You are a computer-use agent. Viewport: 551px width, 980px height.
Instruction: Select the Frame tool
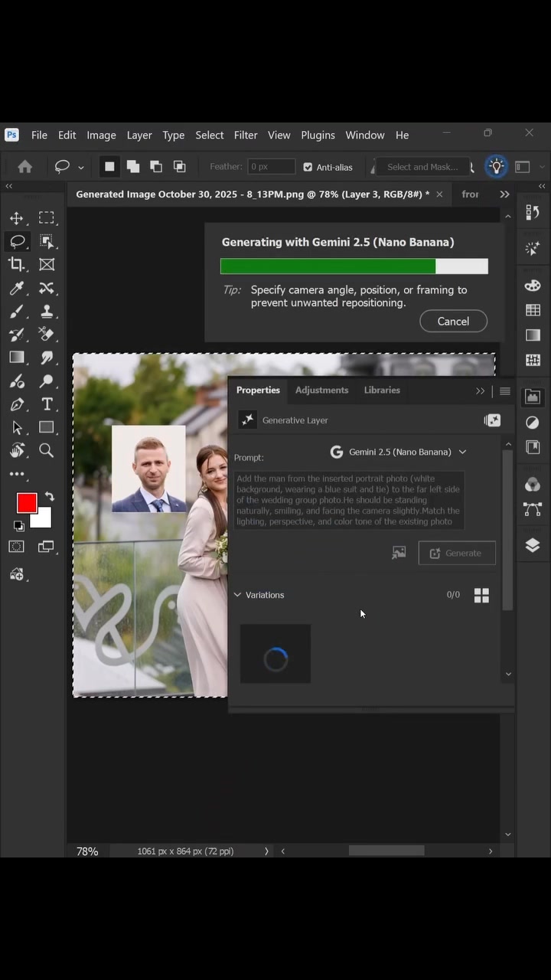[x=47, y=264]
